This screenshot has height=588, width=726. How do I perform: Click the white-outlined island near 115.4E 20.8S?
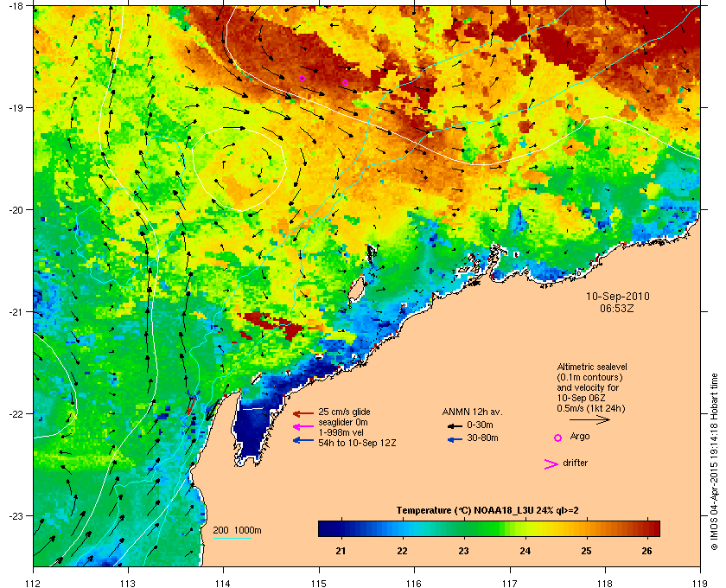coord(355,290)
